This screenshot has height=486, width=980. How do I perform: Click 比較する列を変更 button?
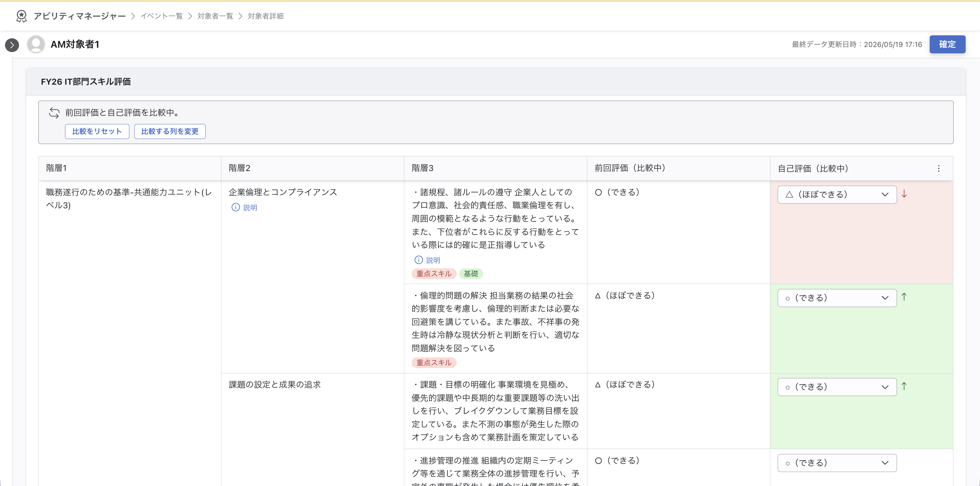tap(170, 131)
